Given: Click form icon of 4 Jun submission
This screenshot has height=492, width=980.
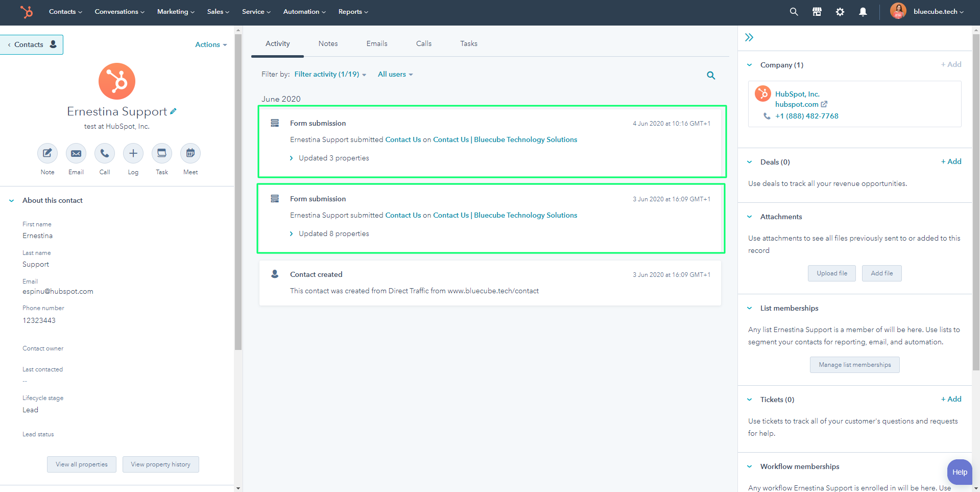Looking at the screenshot, I should 275,123.
